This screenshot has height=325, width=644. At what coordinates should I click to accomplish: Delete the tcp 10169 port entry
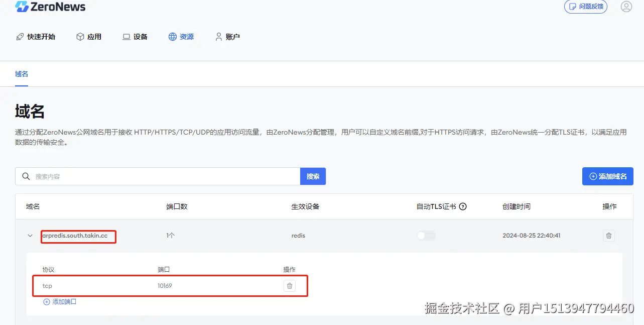[x=289, y=286]
